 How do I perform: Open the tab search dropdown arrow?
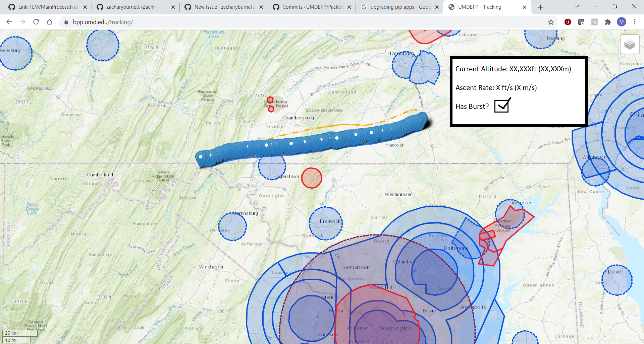577,6
